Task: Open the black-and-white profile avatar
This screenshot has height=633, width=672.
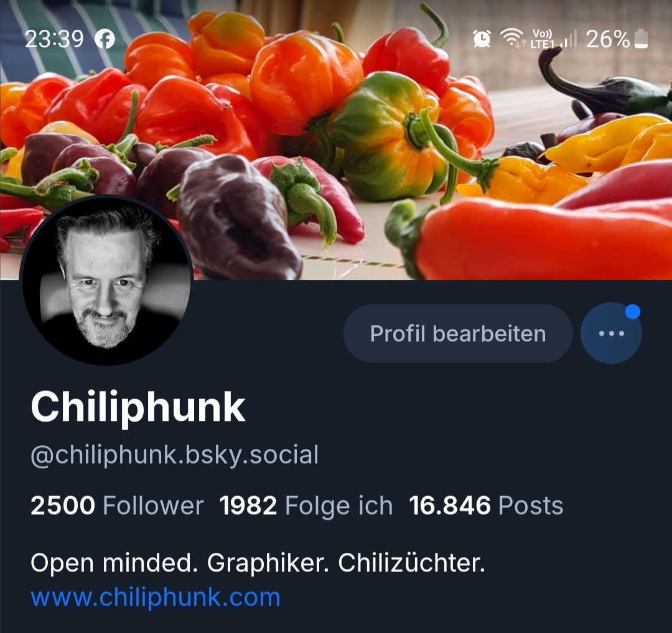Action: [106, 280]
